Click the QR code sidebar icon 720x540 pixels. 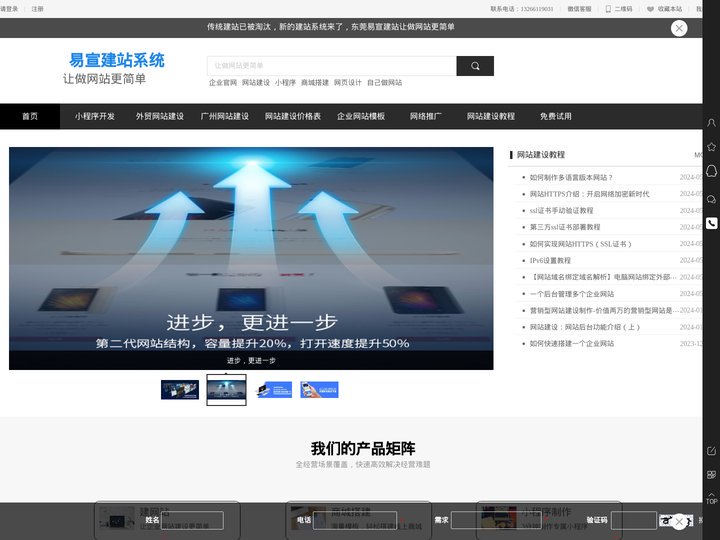click(711, 475)
